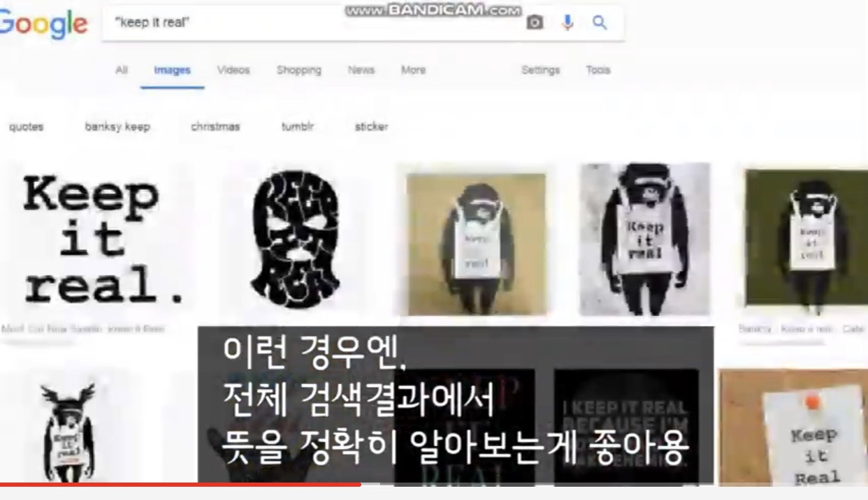Select the Images tab
This screenshot has width=868, height=500.
[x=172, y=70]
